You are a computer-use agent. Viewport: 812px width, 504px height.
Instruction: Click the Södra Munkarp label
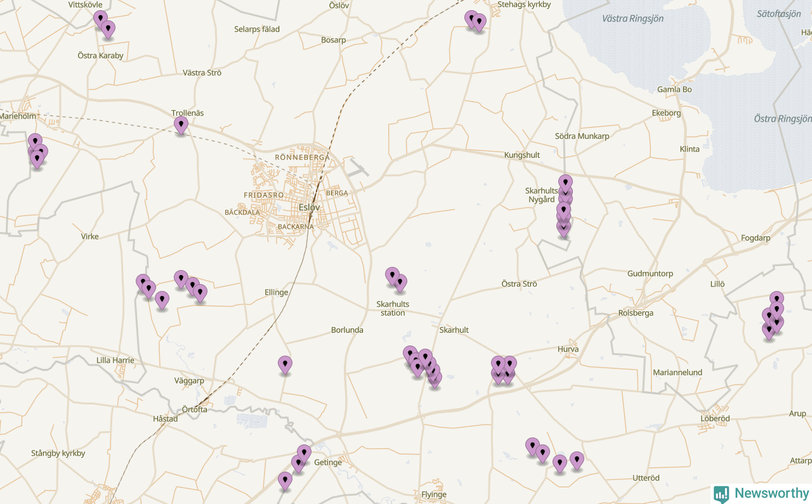(x=582, y=136)
